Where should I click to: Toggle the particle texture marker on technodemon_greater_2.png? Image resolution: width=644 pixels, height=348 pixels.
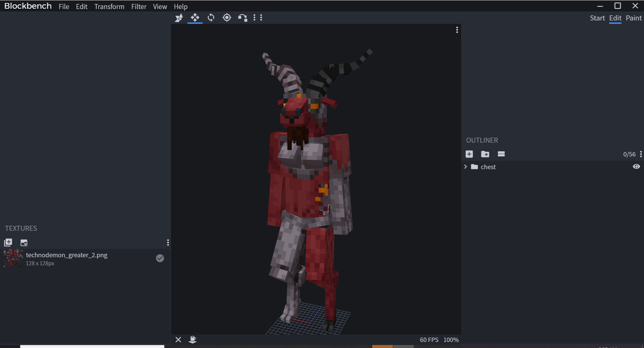click(160, 258)
